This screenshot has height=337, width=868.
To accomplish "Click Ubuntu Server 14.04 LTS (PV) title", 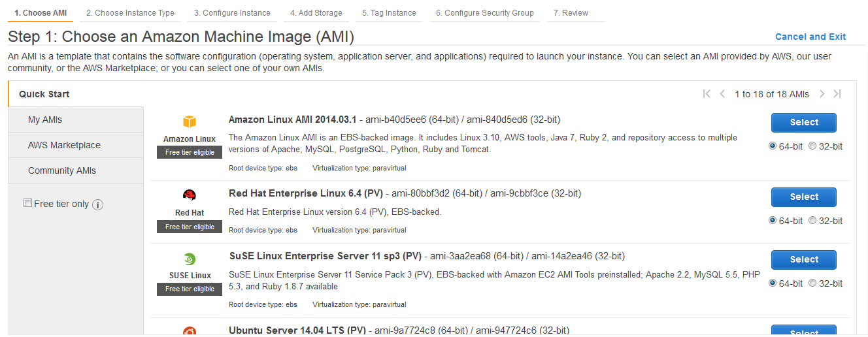I will (x=297, y=330).
